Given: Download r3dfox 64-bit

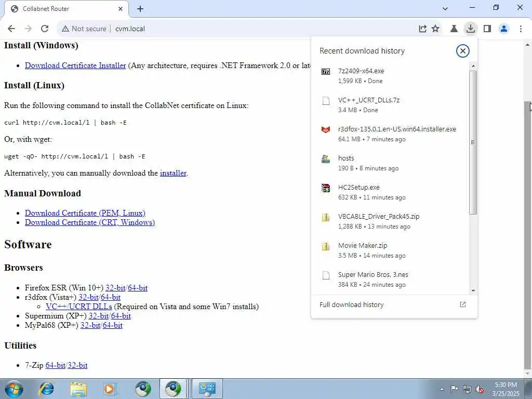Looking at the screenshot, I should click(x=111, y=297).
